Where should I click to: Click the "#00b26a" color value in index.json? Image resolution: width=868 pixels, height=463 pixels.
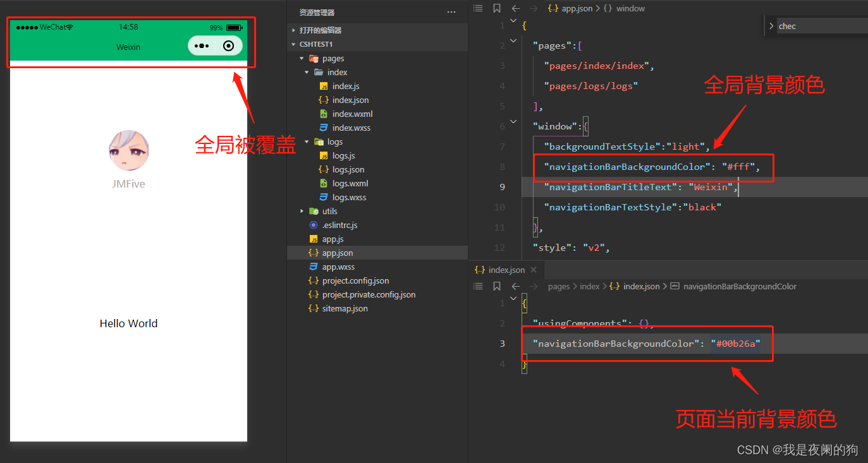click(x=735, y=344)
